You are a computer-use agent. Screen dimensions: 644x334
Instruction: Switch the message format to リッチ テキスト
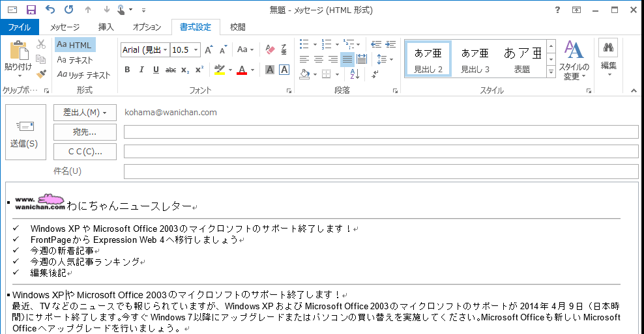tap(84, 75)
